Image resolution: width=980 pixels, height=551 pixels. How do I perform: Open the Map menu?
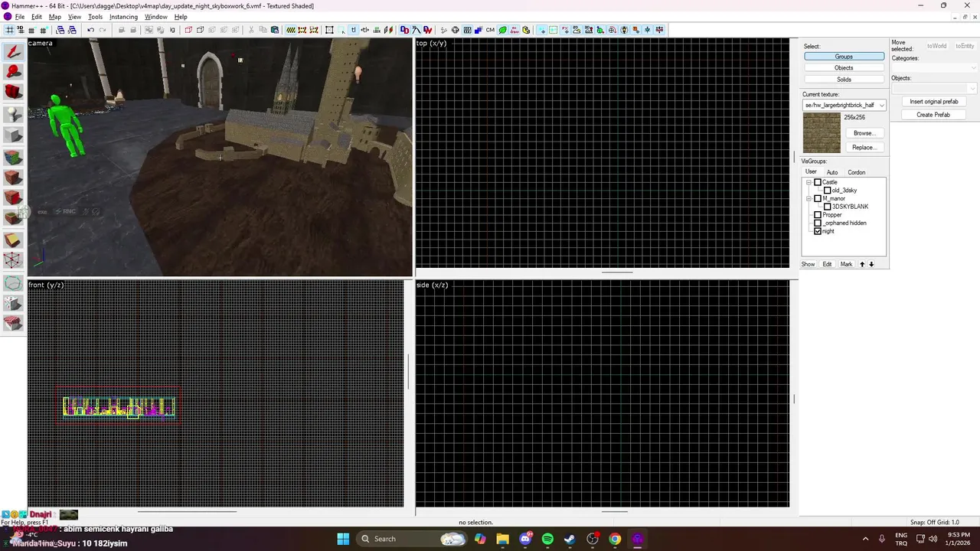55,17
